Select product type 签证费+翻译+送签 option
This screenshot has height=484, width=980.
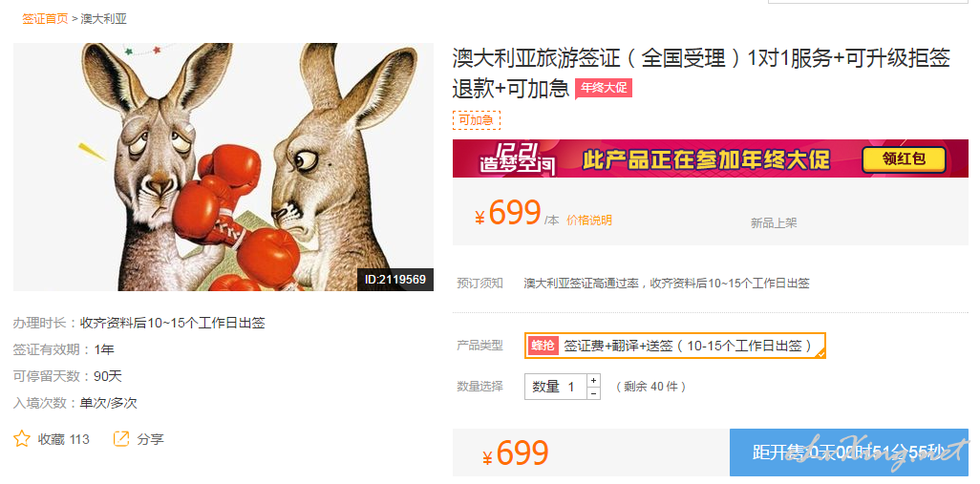(675, 346)
